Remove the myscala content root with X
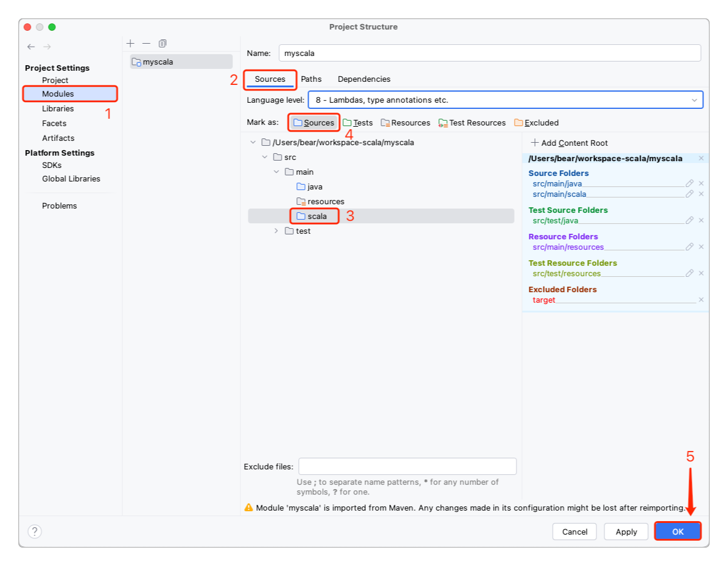The width and height of the screenshot is (728, 566). [701, 159]
